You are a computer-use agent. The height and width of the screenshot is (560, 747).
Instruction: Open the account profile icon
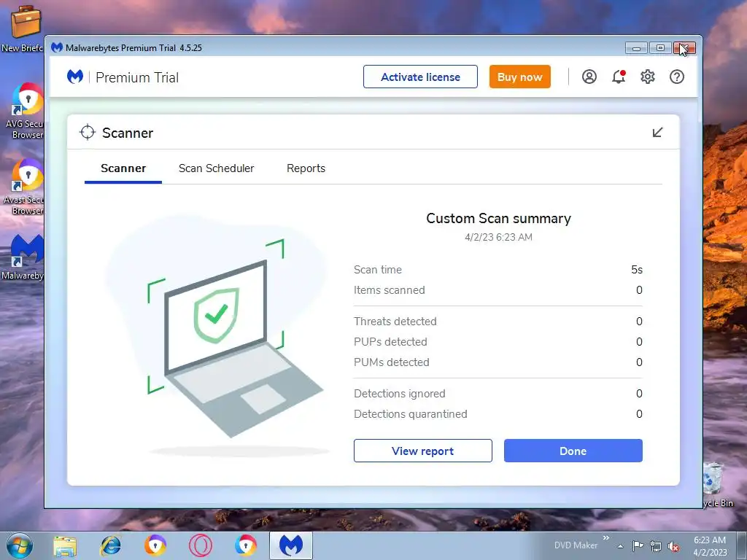(x=589, y=77)
